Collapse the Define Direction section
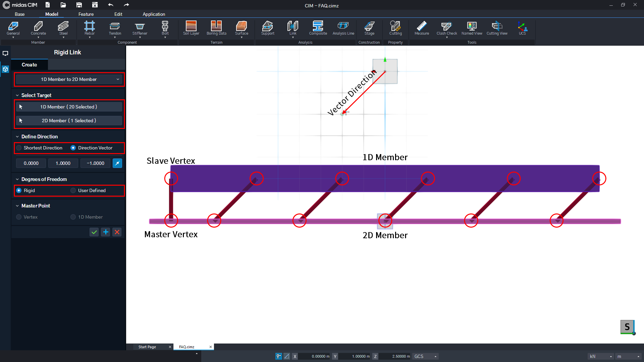Viewport: 644px width, 362px height. pos(17,136)
